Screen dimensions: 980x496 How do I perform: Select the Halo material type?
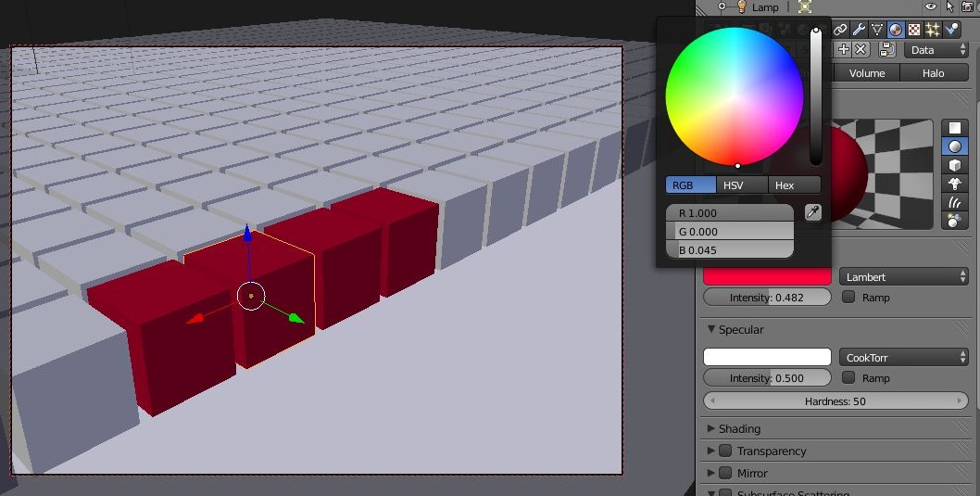tap(933, 73)
